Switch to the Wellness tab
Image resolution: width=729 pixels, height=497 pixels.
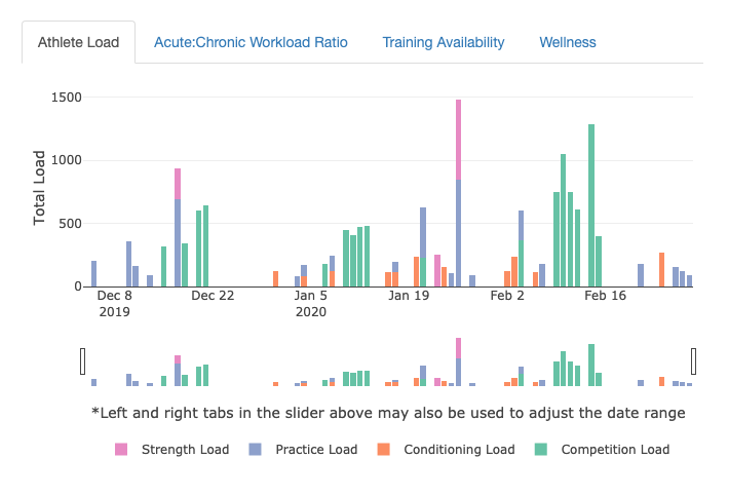(567, 42)
